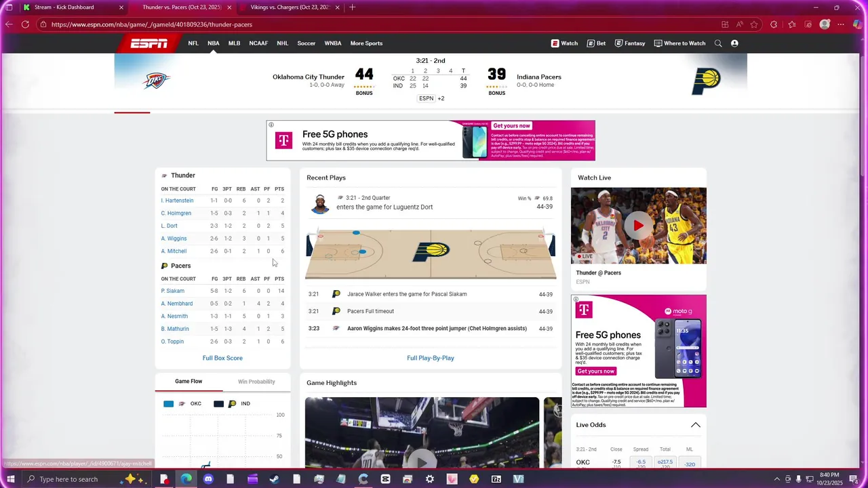
Task: Open P. Siakam player link
Action: (172, 291)
